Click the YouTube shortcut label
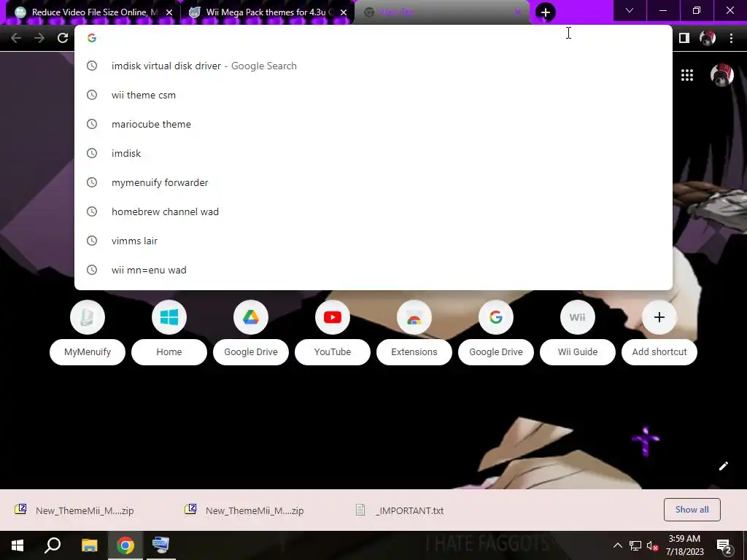747x560 pixels. 333,352
